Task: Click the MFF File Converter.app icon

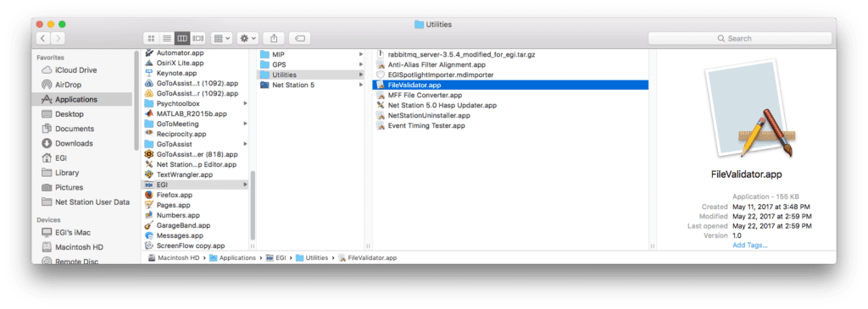Action: [x=380, y=95]
